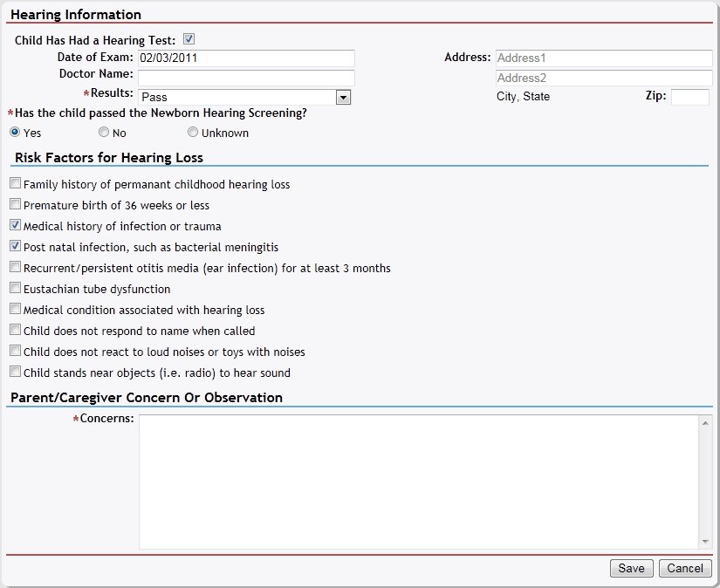Check Family history of permanent hearing loss
This screenshot has width=720, height=588.
tap(15, 184)
